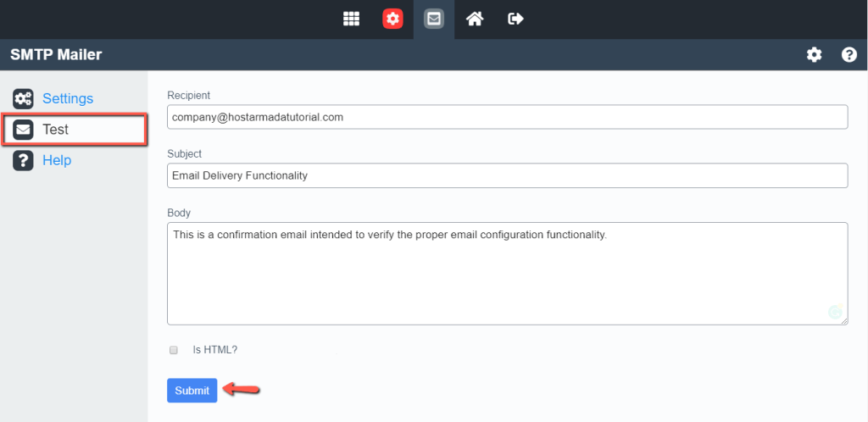Open the settings gear in SMTP Mailer header

[814, 55]
